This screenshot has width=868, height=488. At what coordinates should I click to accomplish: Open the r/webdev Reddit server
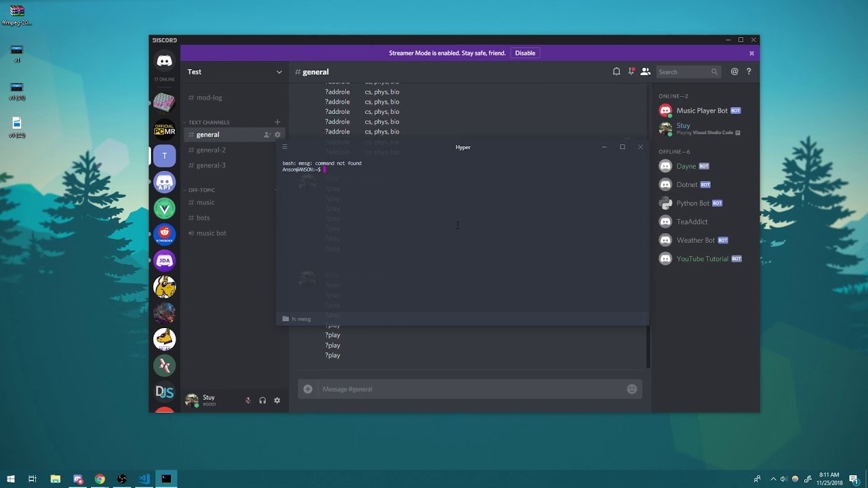[x=164, y=234]
